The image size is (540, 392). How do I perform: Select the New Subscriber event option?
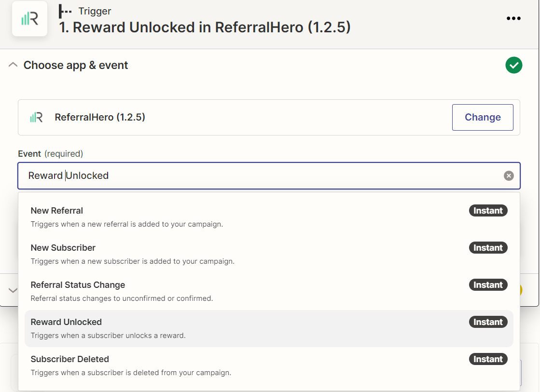(63, 248)
